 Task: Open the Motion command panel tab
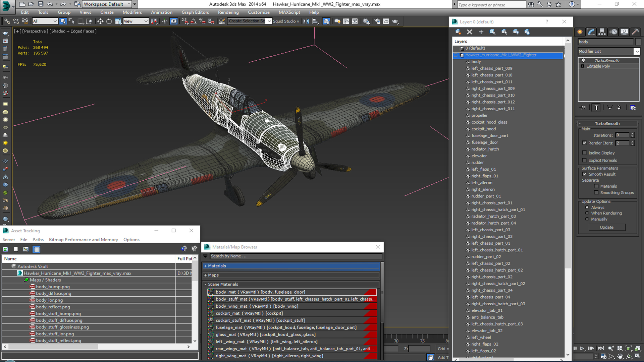(x=613, y=32)
